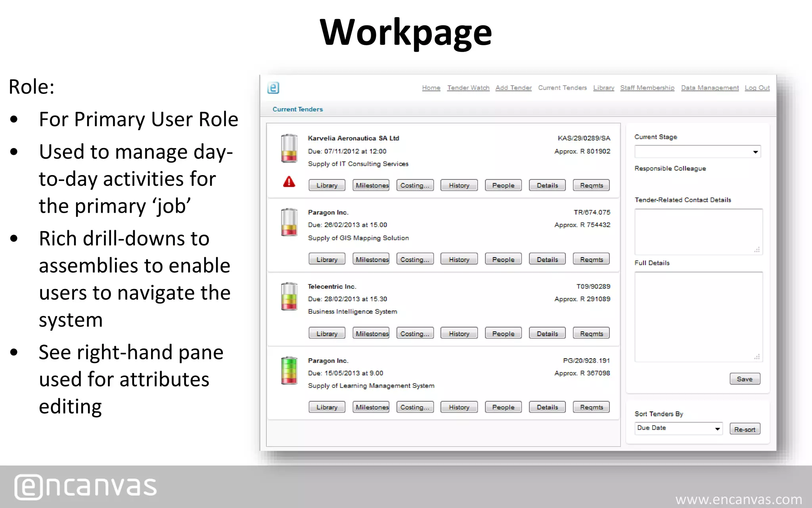Select the Telecentric Inc. tender title
This screenshot has width=812, height=508.
332,287
